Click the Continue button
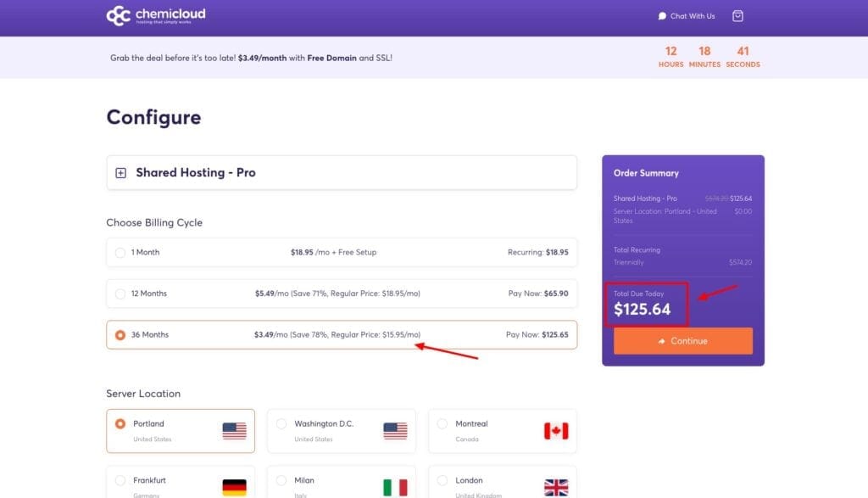The width and height of the screenshot is (868, 498). (682, 340)
